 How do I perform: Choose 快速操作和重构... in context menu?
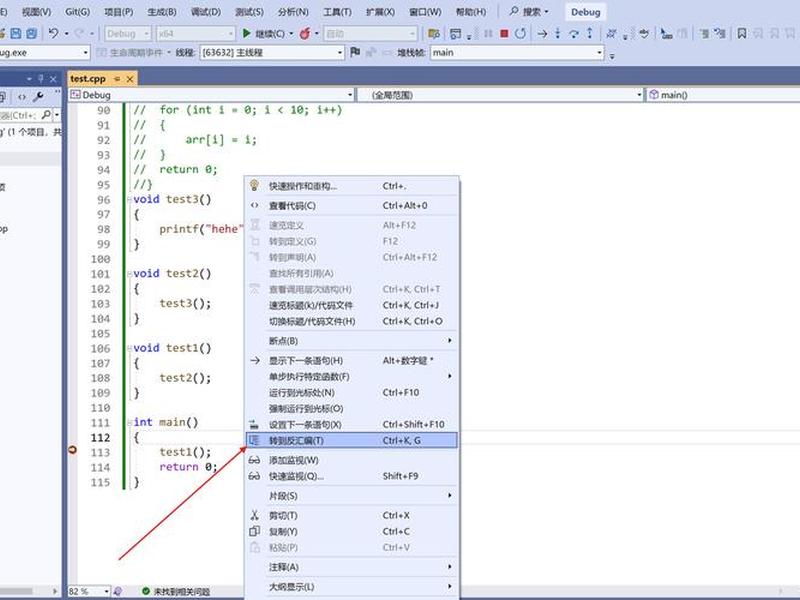point(352,186)
